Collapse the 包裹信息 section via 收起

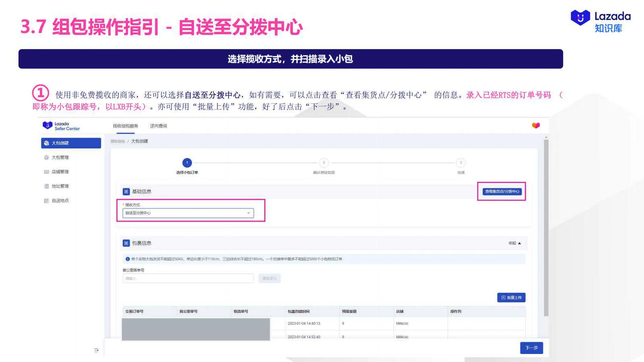[514, 243]
